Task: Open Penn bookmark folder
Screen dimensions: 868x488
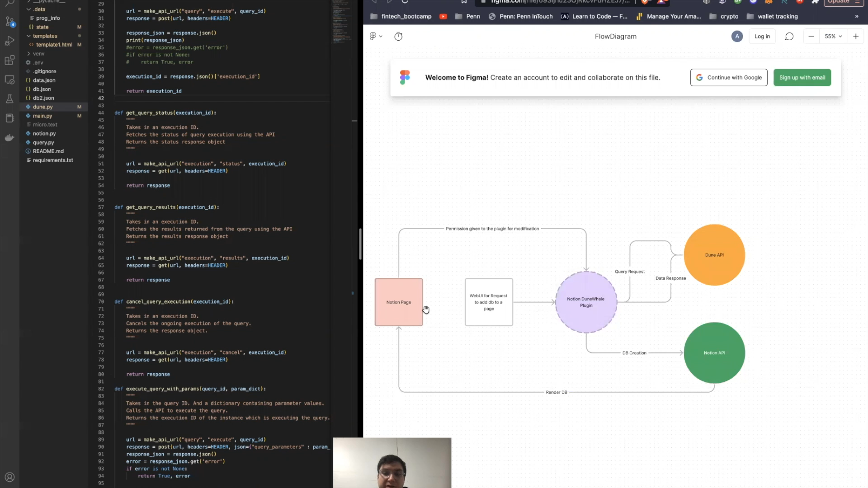Action: pyautogui.click(x=467, y=16)
